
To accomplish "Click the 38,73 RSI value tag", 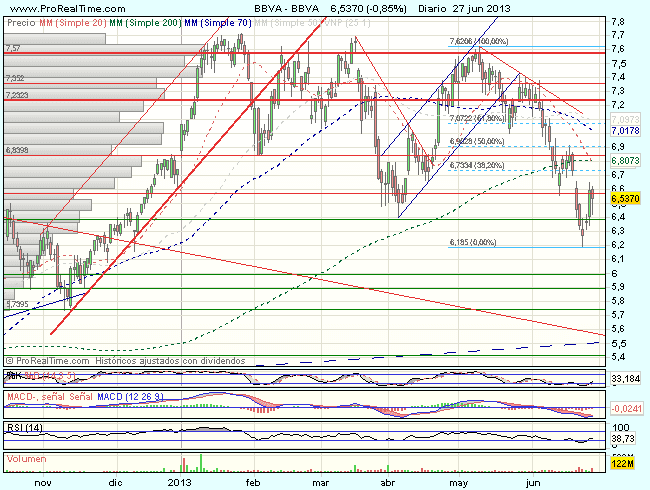I will click(x=622, y=439).
